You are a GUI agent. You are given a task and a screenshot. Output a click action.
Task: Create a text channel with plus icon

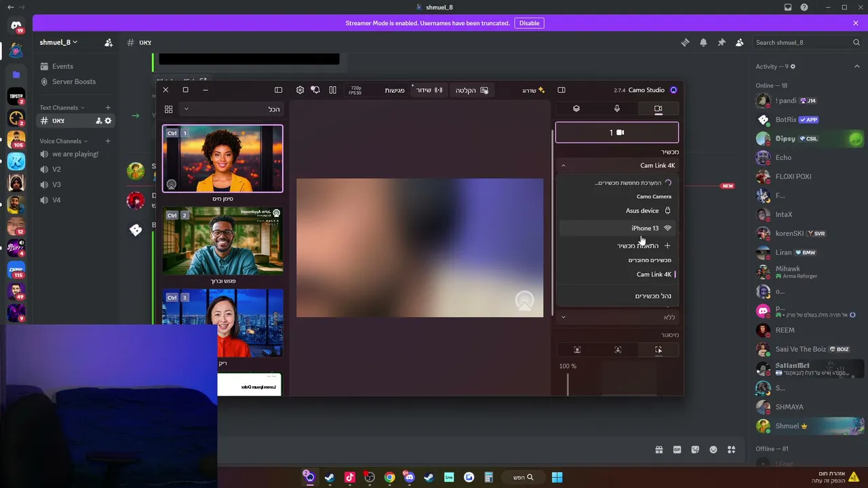tap(108, 108)
